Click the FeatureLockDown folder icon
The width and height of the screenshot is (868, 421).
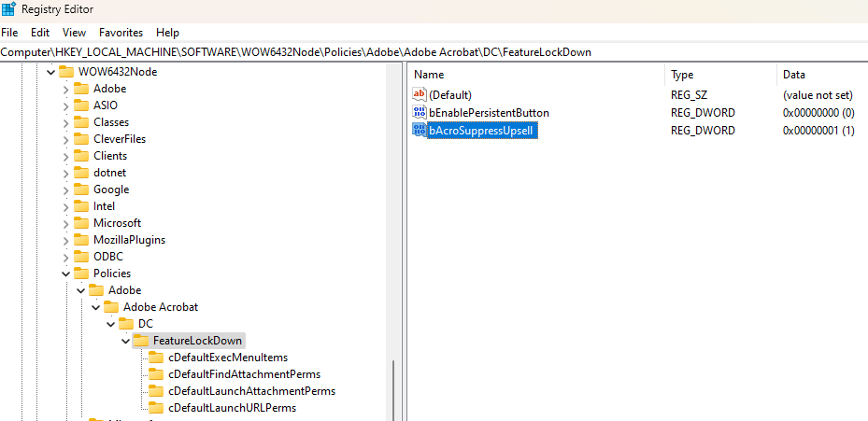[141, 341]
